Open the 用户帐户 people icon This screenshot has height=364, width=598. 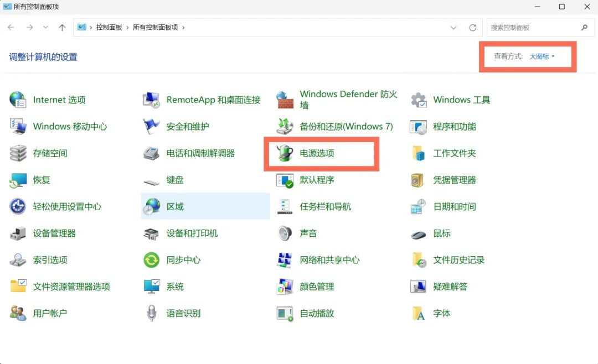coord(18,313)
